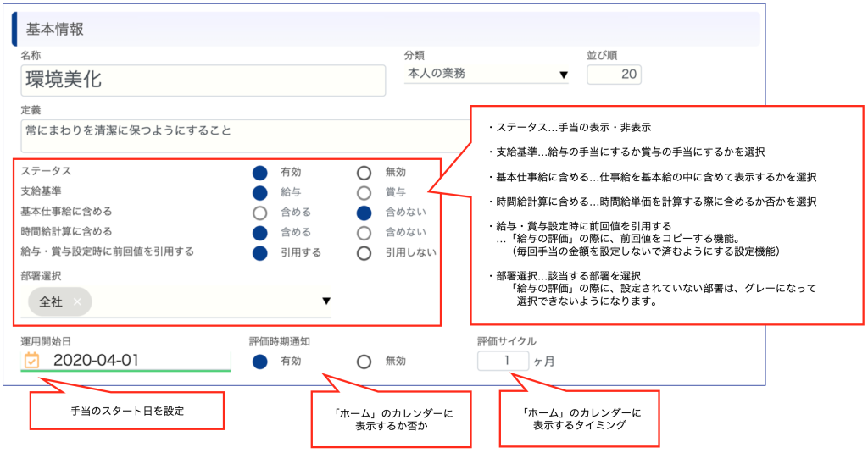Enable 評価時期通知 with the 有効 radio
The width and height of the screenshot is (868, 453).
click(260, 362)
